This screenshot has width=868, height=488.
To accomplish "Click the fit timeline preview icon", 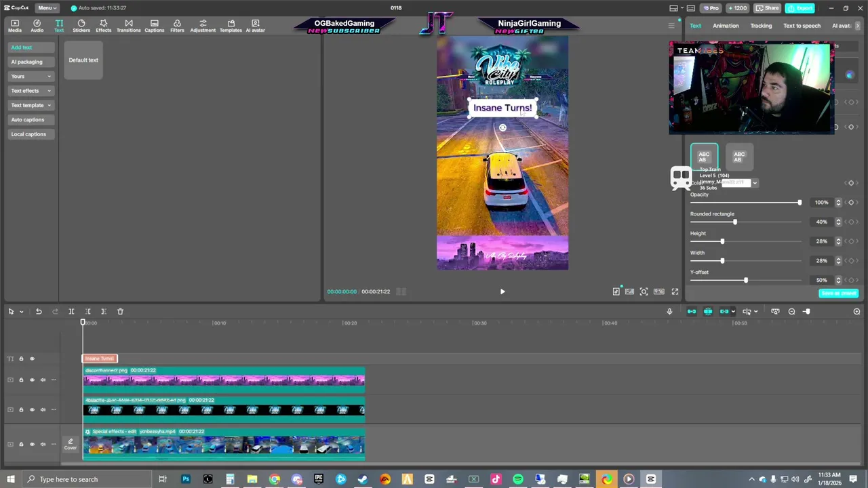I will 775,311.
